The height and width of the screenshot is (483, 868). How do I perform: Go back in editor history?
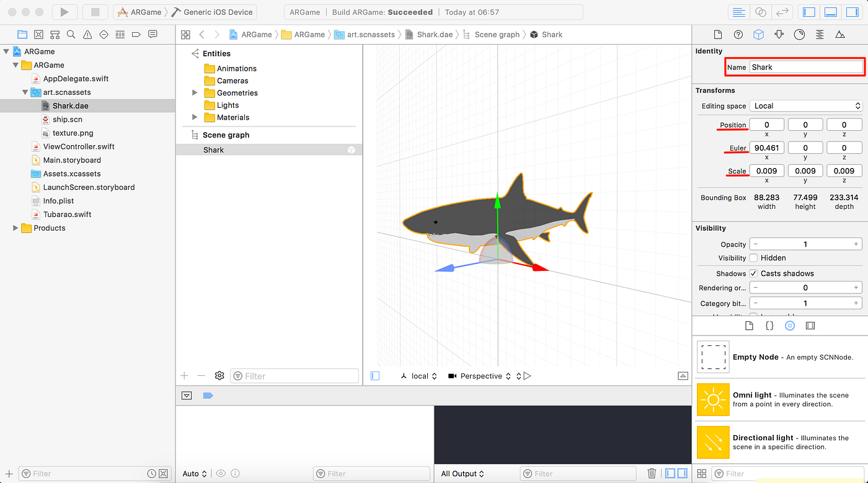pos(201,35)
